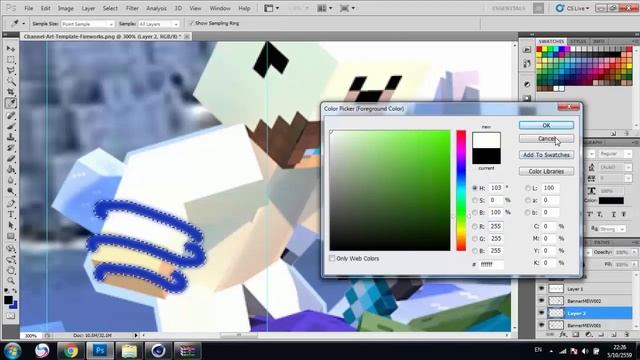The height and width of the screenshot is (360, 640).
Task: Select the Pen tool
Action: point(11,203)
